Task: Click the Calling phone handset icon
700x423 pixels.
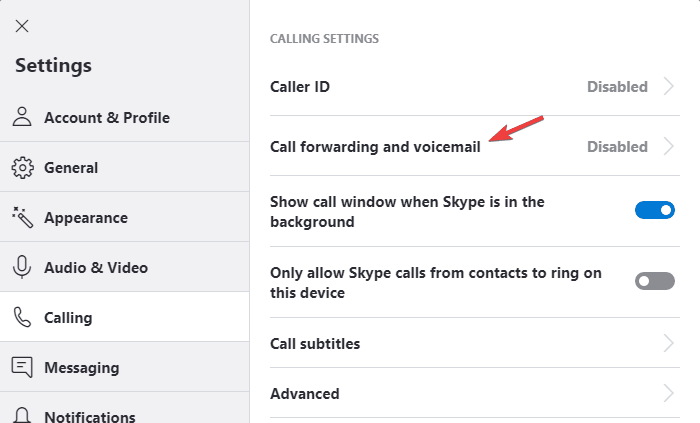Action: (x=22, y=317)
